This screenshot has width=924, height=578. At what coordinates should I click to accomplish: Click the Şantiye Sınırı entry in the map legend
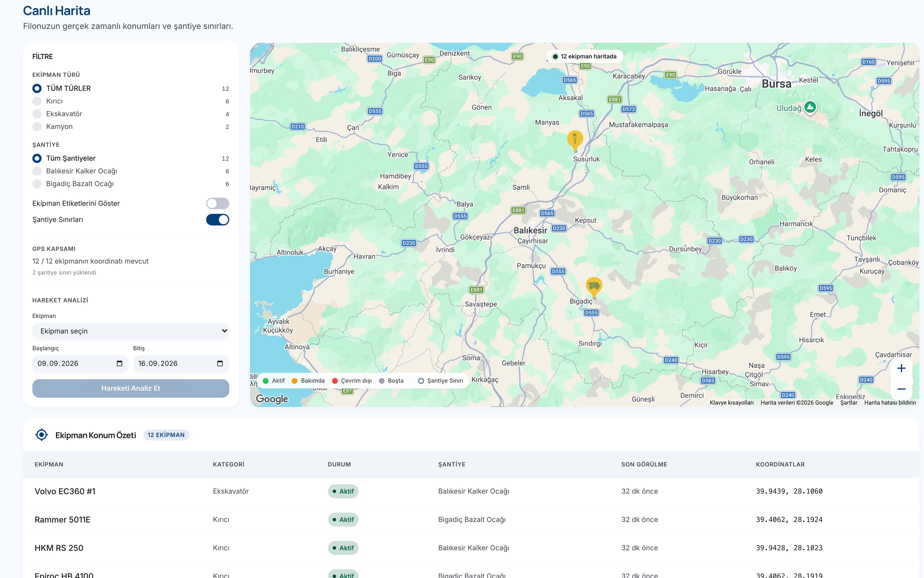click(441, 381)
